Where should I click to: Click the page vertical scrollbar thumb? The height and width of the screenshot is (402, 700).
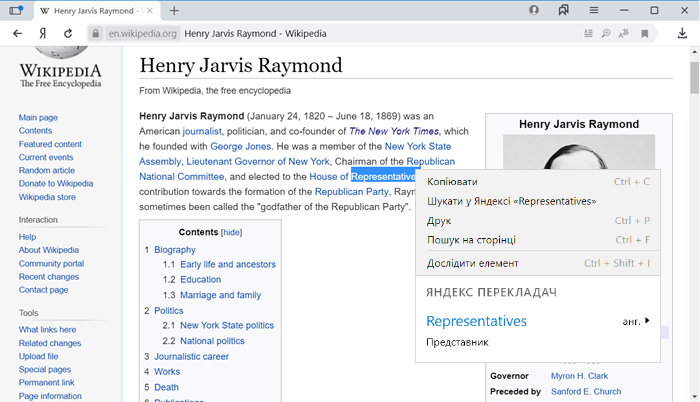694,78
